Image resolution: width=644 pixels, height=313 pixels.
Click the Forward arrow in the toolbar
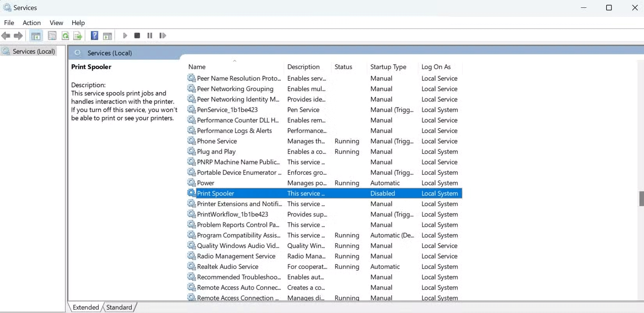pos(18,36)
